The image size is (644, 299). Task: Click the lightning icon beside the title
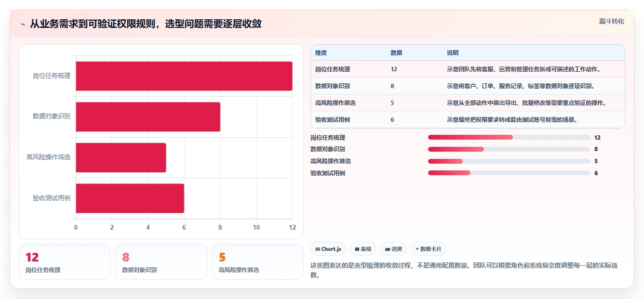pyautogui.click(x=23, y=24)
